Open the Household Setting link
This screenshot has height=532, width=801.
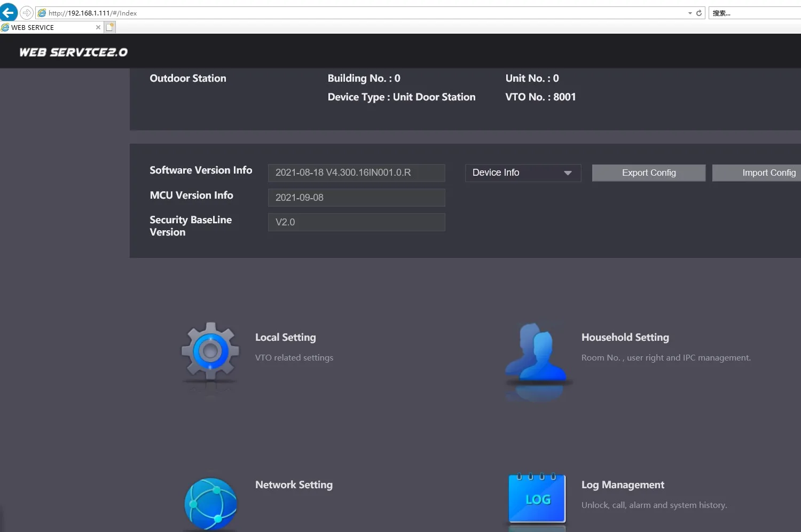click(x=625, y=338)
